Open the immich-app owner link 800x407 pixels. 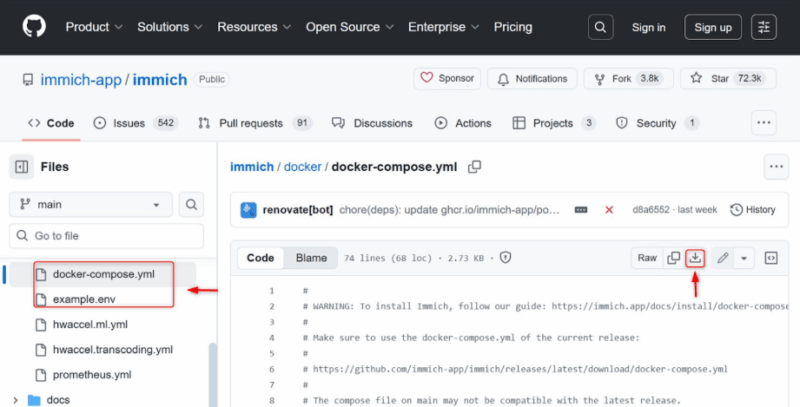tap(81, 80)
